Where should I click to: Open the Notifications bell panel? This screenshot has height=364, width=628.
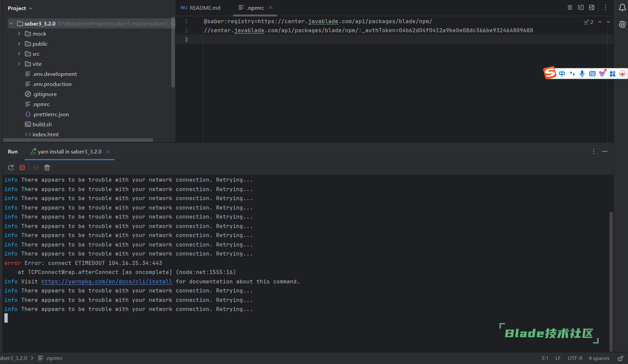click(x=622, y=8)
